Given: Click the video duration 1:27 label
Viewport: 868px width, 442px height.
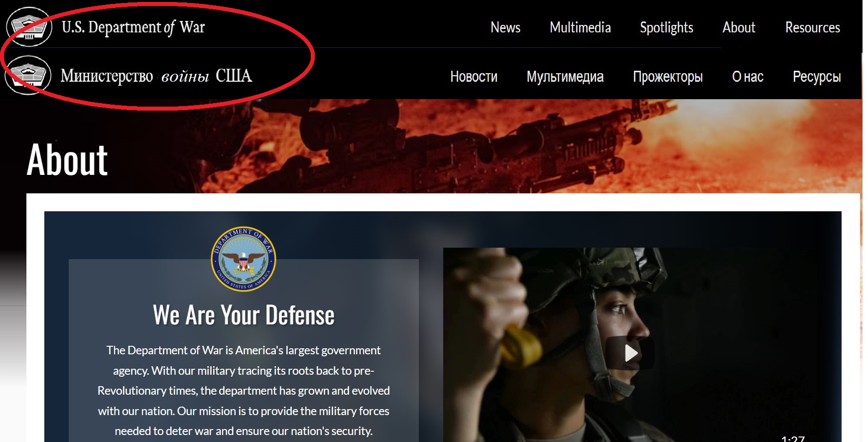Looking at the screenshot, I should (793, 439).
